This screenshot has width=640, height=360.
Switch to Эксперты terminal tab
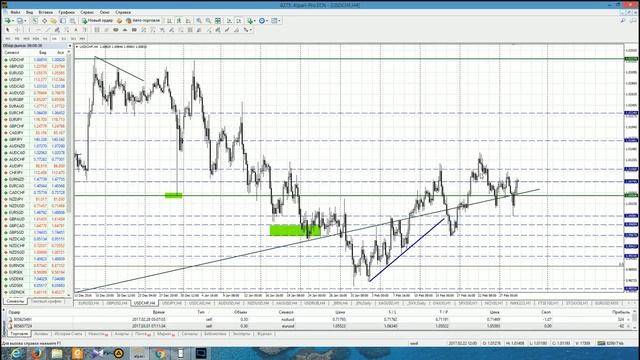pyautogui.click(x=242, y=334)
